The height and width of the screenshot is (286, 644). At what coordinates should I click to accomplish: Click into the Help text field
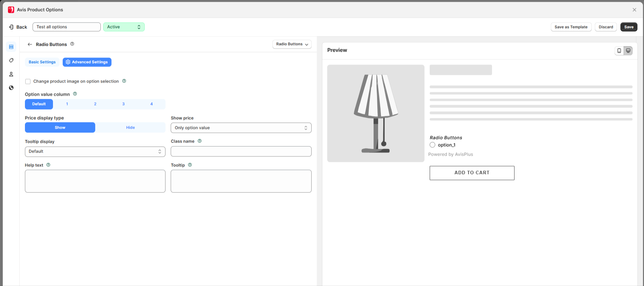[95, 181]
